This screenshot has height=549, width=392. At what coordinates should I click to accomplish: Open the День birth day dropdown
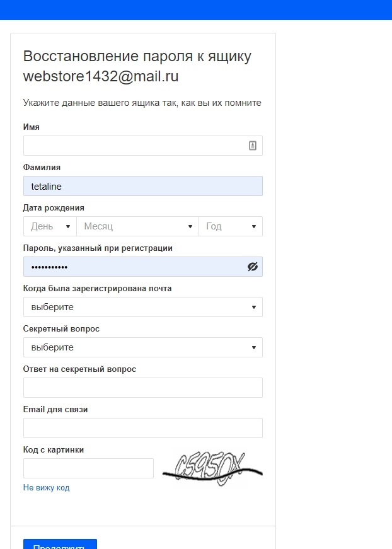[x=50, y=226]
